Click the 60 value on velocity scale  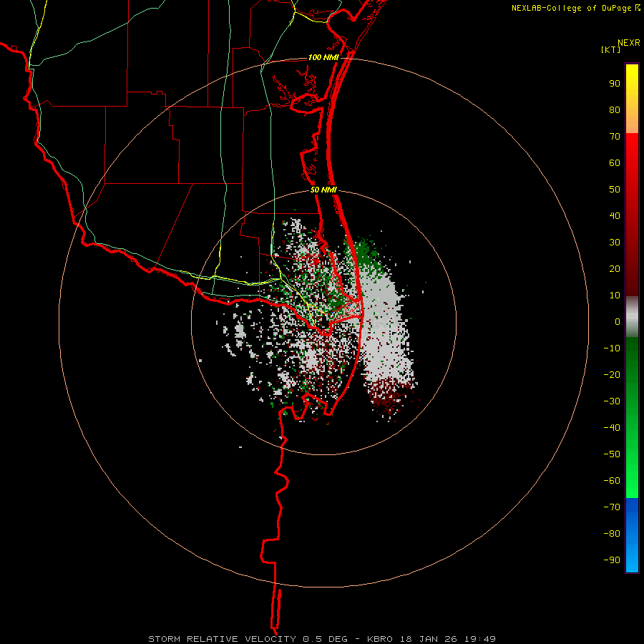[615, 163]
